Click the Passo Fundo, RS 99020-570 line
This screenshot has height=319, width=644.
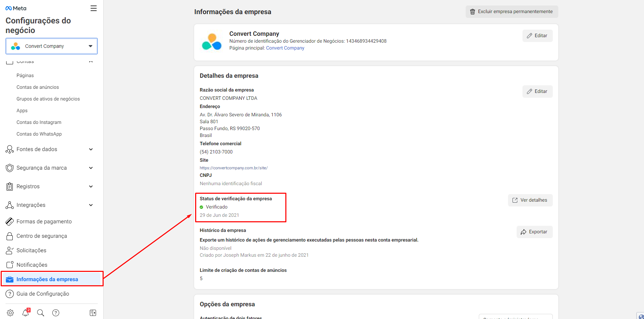click(230, 129)
